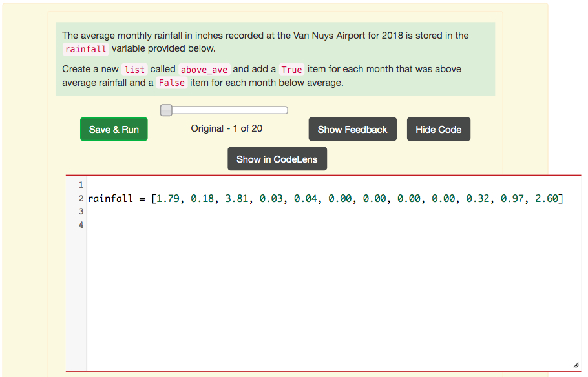588x377 pixels.
Task: Click the highlighted 'rainfall' code snippet in instructions
Action: point(85,49)
